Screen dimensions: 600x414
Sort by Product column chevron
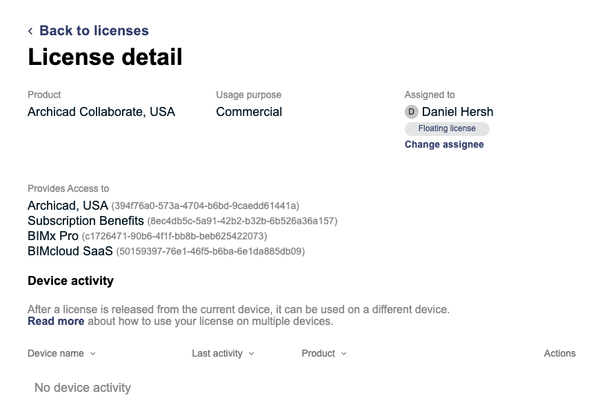click(343, 353)
